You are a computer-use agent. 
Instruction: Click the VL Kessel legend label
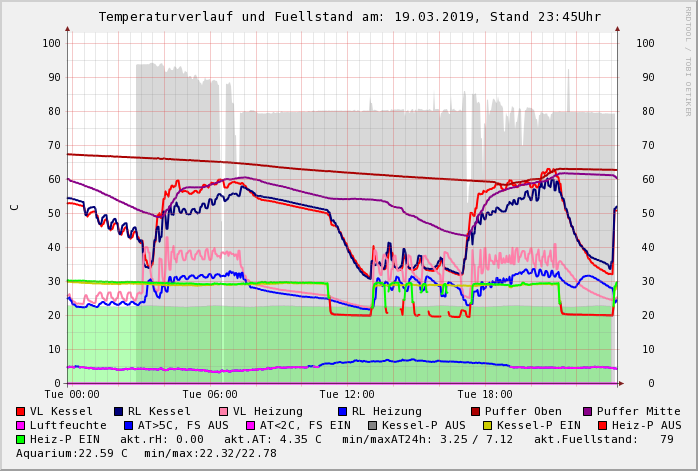click(x=61, y=411)
